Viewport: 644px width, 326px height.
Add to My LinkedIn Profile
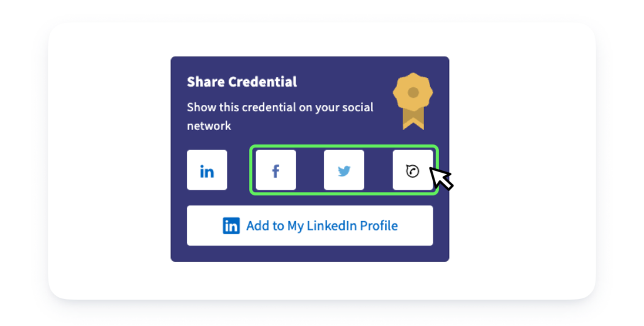coord(309,225)
